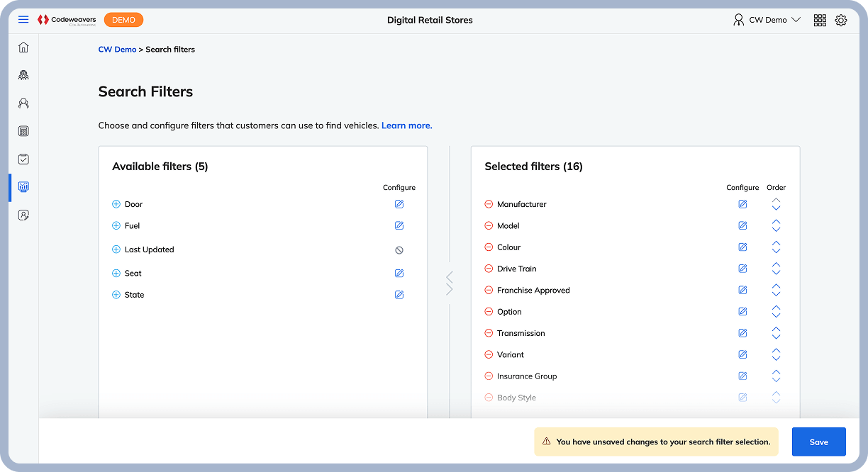Click the disabled configure icon for Last Updated

pos(399,250)
